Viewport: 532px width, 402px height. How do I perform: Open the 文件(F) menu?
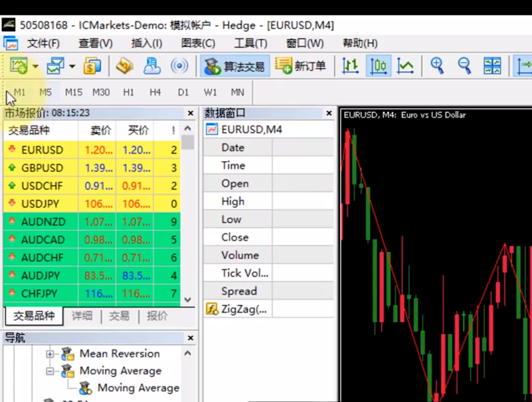coord(43,43)
